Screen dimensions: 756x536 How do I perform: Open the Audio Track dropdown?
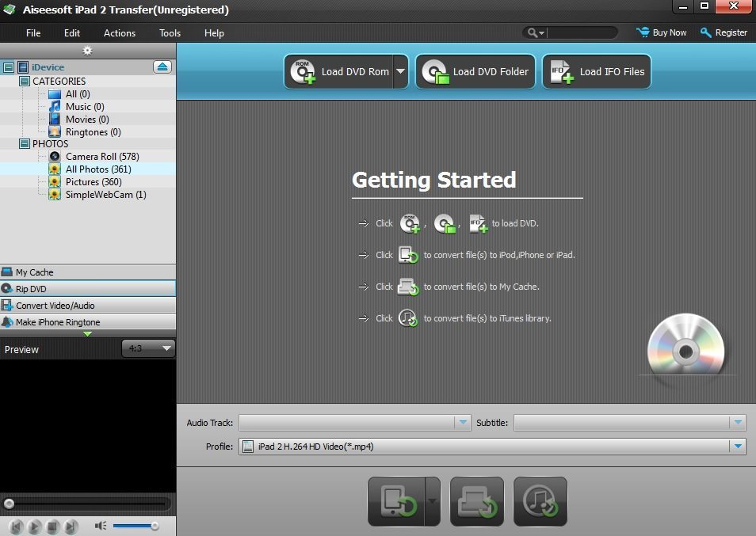coord(355,422)
